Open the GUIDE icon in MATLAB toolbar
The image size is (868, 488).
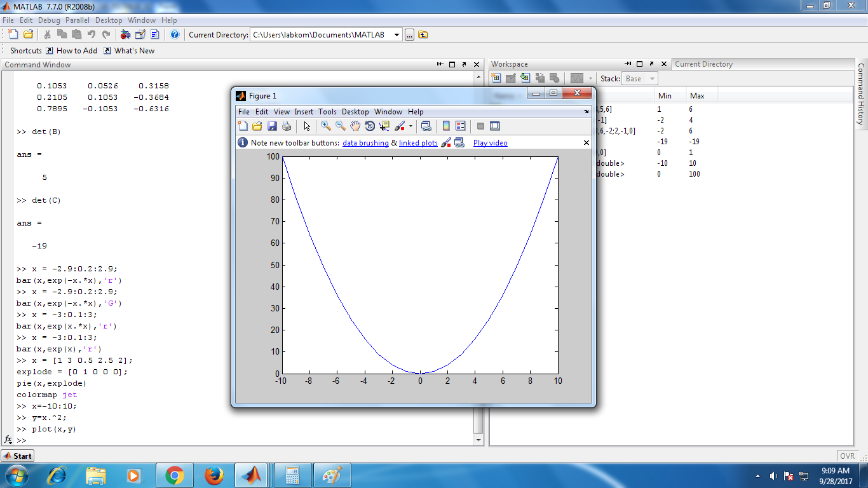[140, 34]
